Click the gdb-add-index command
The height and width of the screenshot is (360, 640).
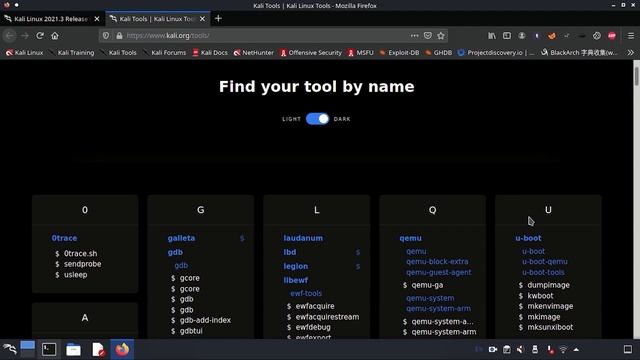click(205, 320)
